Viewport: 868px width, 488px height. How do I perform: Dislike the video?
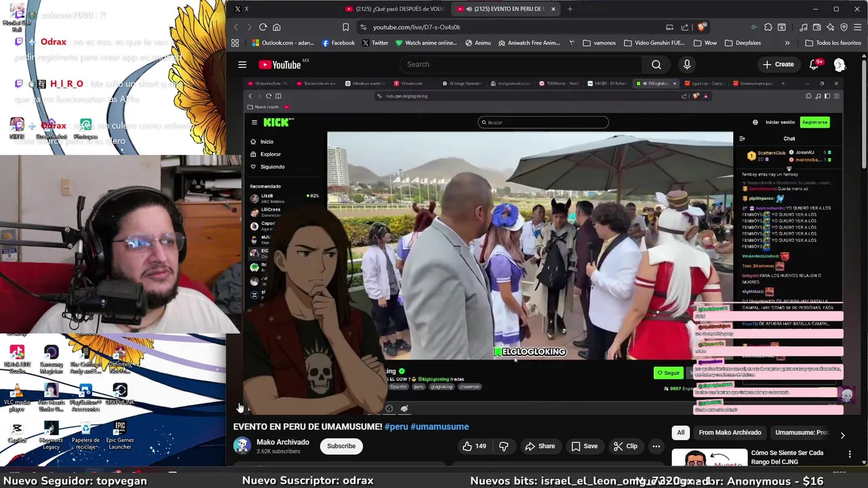pos(503,446)
